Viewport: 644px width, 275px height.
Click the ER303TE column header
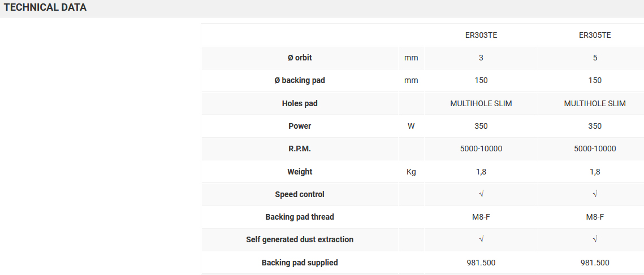pos(481,35)
